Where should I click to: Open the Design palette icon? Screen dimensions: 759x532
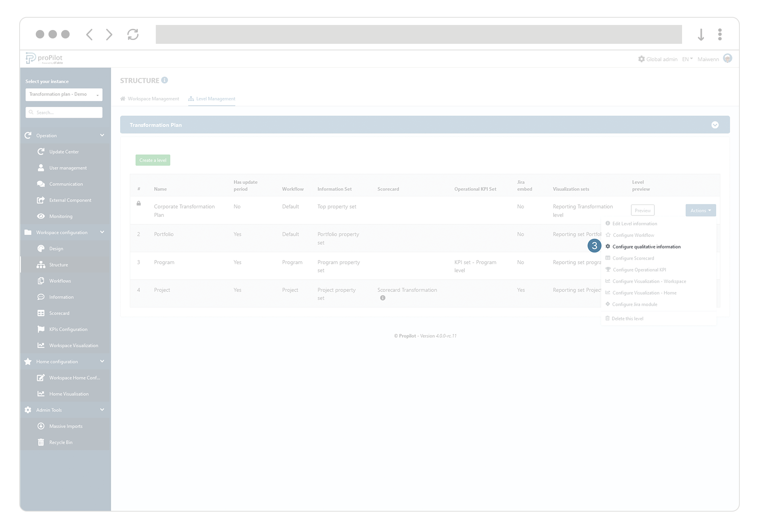(41, 248)
